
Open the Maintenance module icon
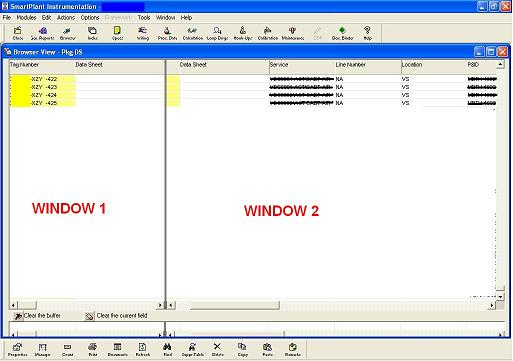(293, 33)
